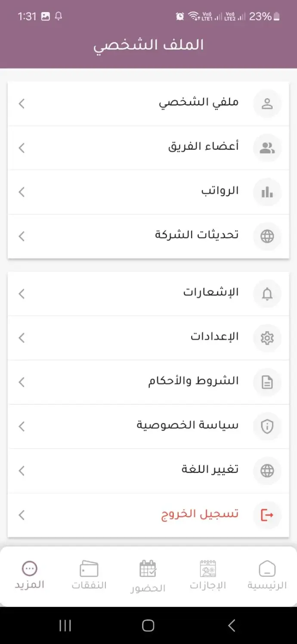Switch to the الإجازات leaves tab
Screen dimensions: 297x644
208,575
